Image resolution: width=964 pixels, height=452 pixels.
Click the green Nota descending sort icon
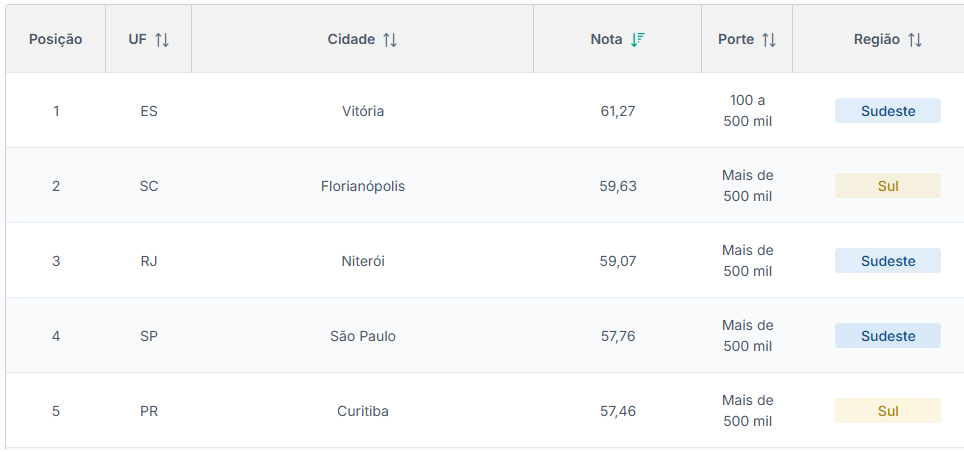[638, 40]
